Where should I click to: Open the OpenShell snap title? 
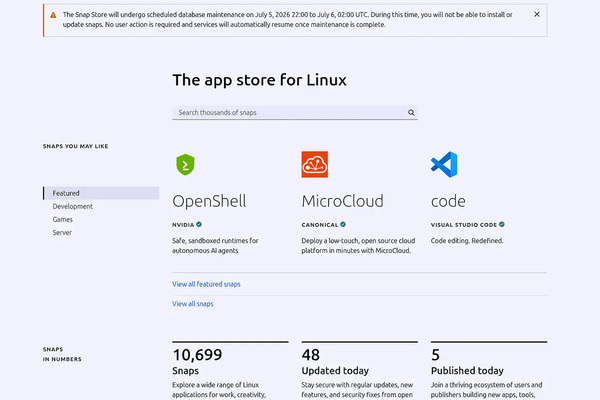point(209,201)
